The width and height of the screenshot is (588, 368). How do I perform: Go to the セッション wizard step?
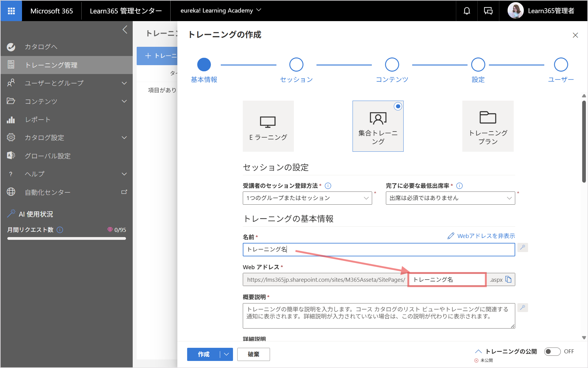[x=296, y=70]
